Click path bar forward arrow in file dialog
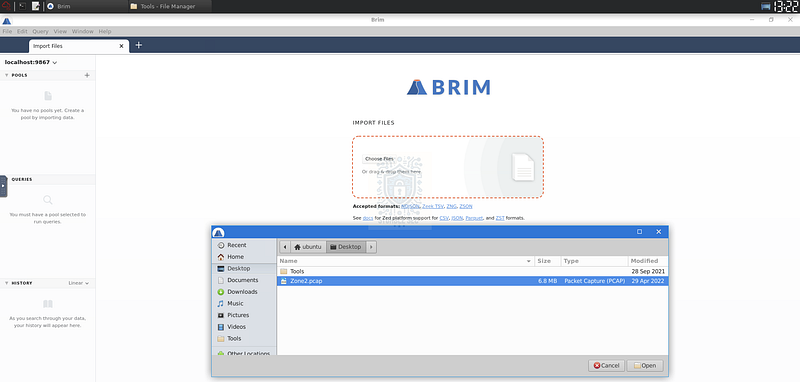The image size is (800, 382). 371,247
